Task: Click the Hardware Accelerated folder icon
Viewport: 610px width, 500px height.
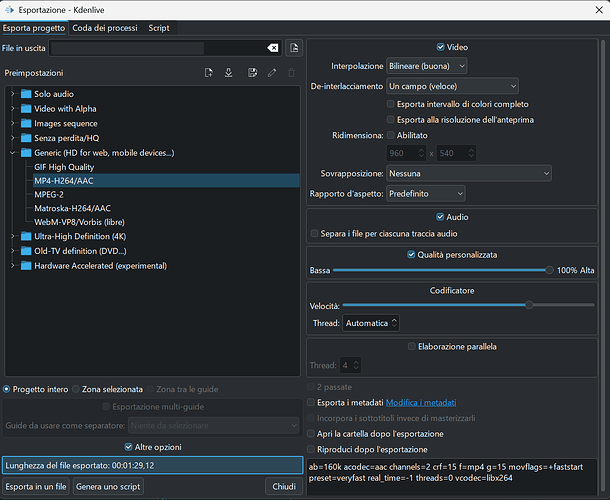Action: [26, 266]
